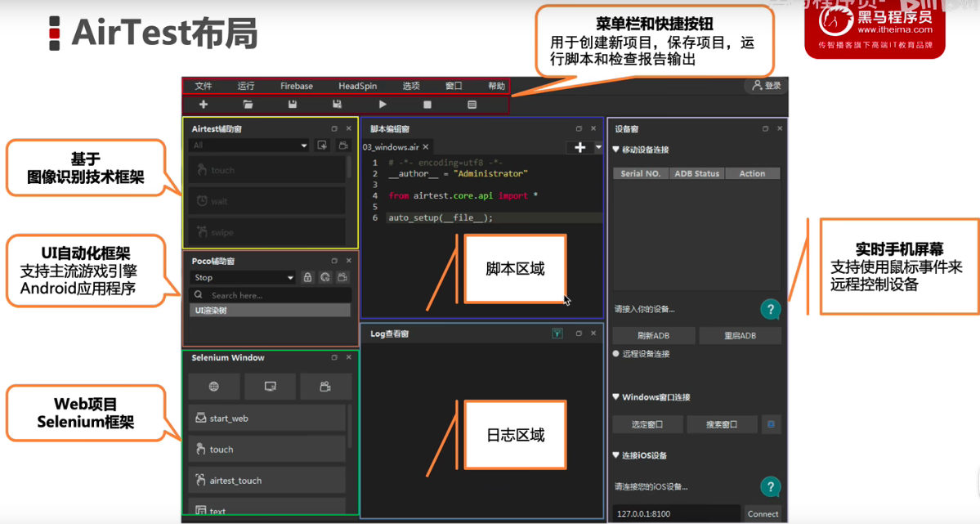Click the help icon next to 请接入你的设备

click(x=770, y=309)
